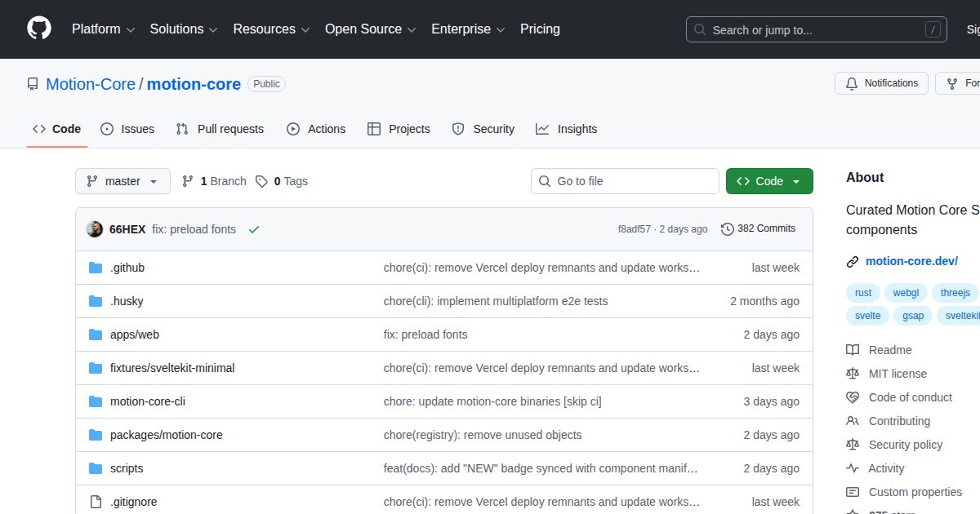The width and height of the screenshot is (980, 514).
Task: Click the MIT license link
Action: (x=898, y=374)
